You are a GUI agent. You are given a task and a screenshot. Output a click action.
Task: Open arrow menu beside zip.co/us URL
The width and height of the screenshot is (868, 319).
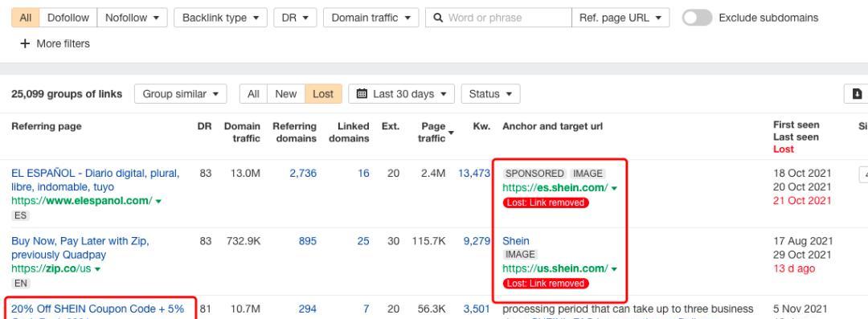[97, 269]
